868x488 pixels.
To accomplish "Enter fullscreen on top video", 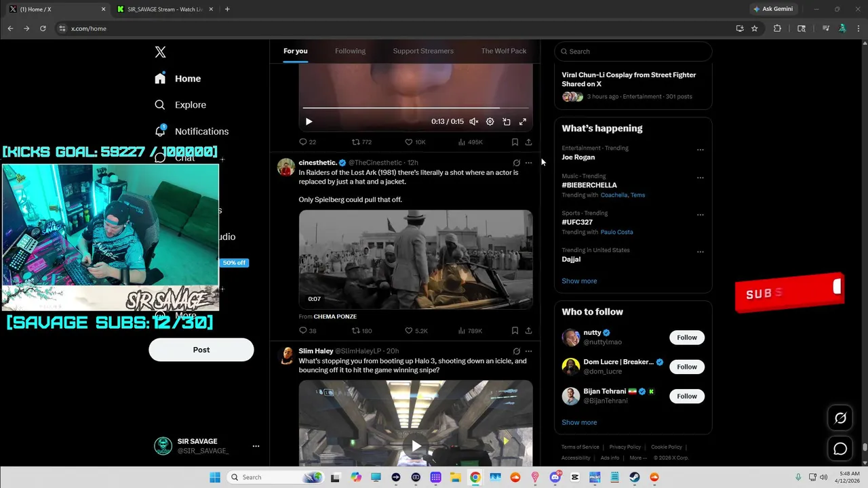I will pos(523,122).
